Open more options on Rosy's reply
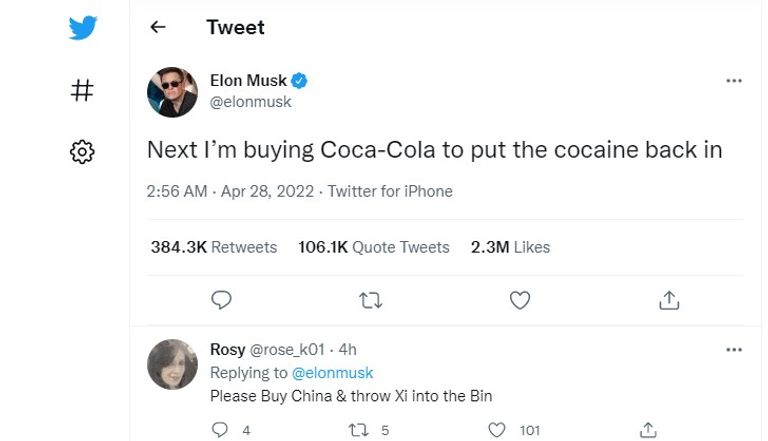This screenshot has height=441, width=768. click(734, 350)
